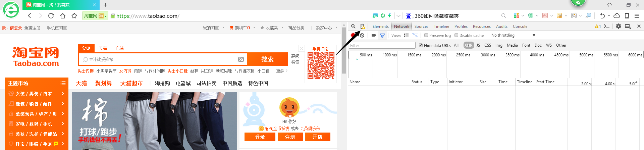This screenshot has width=644, height=150.
Task: Enable the Disable cache checkbox
Action: (x=457, y=35)
